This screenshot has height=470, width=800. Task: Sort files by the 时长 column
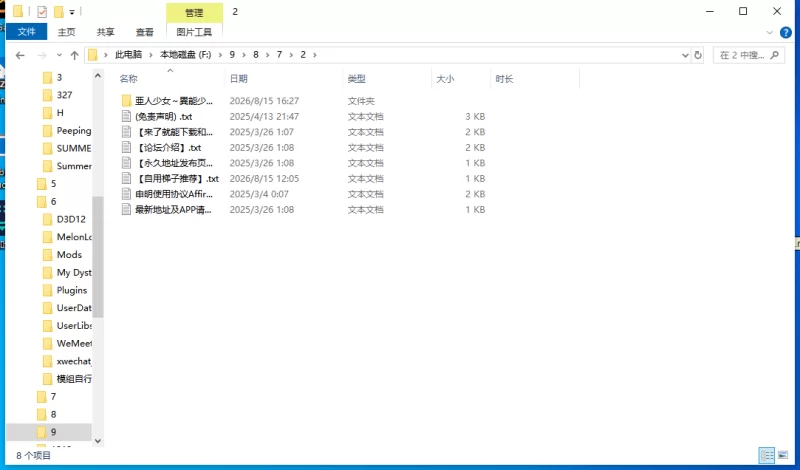(504, 79)
